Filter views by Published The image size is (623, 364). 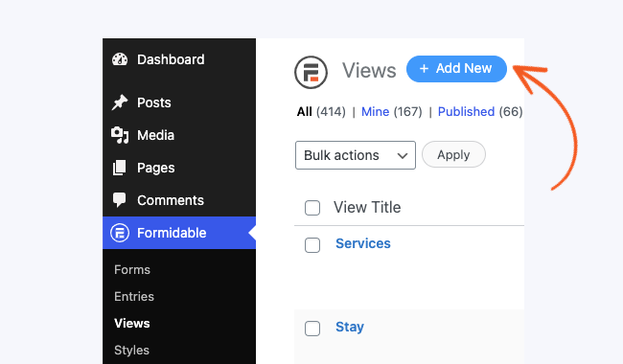click(x=466, y=112)
